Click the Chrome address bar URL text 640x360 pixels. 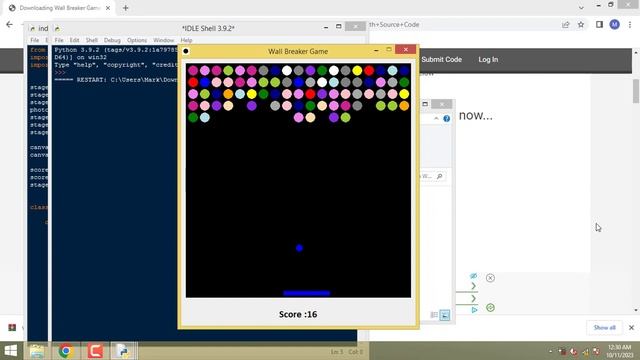[394, 24]
